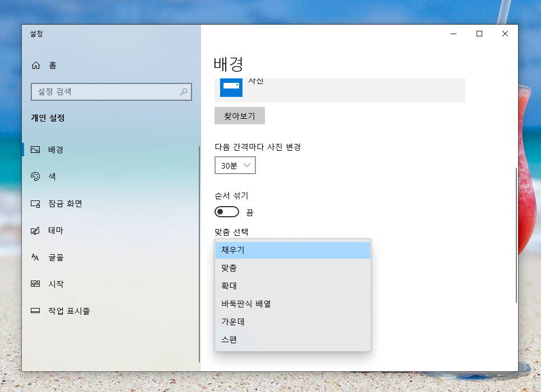Toggle the 순서 섞기 shuffle switch

click(x=227, y=212)
